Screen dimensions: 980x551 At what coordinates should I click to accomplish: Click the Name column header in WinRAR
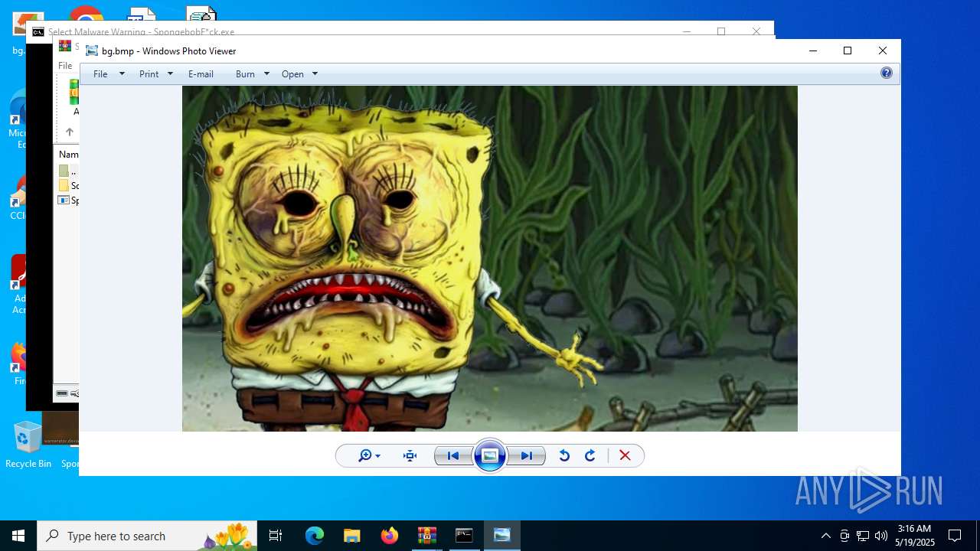coord(69,155)
